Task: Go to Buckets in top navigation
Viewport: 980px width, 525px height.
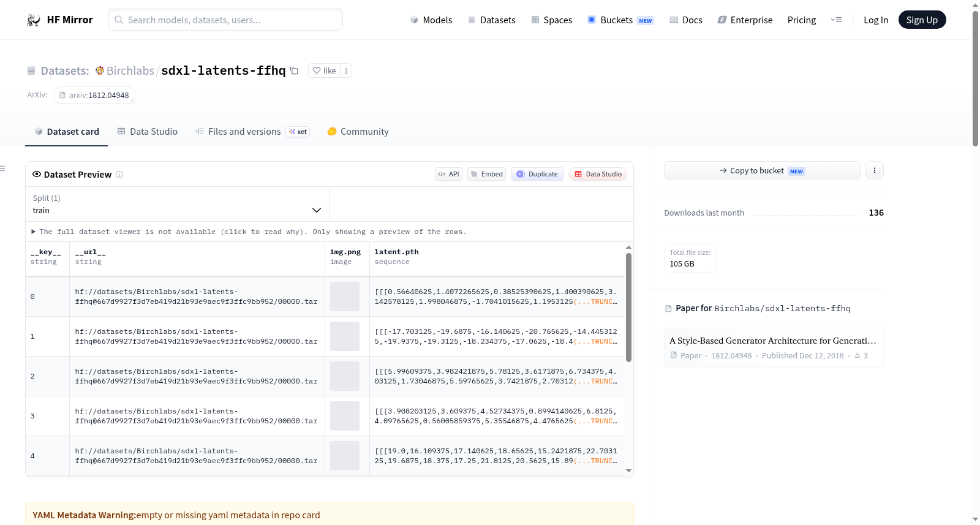Action: tap(620, 20)
